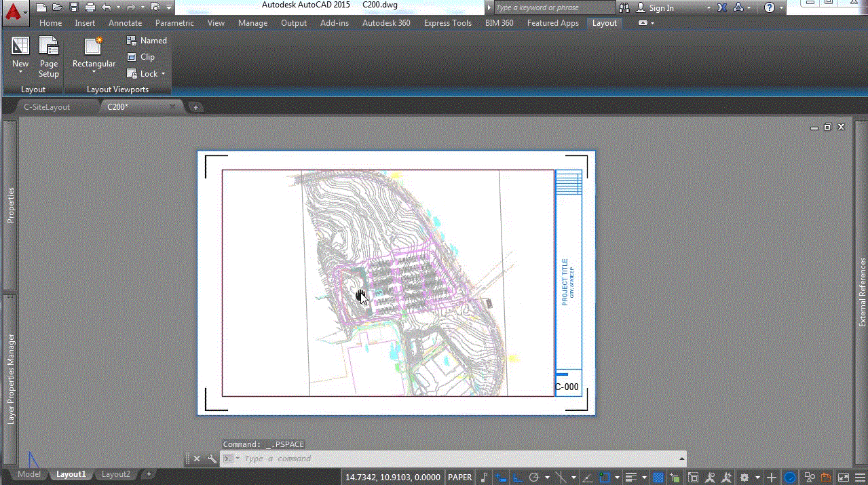This screenshot has height=485, width=868.
Task: Click the Clean Screen status bar icon
Action: [844, 478]
